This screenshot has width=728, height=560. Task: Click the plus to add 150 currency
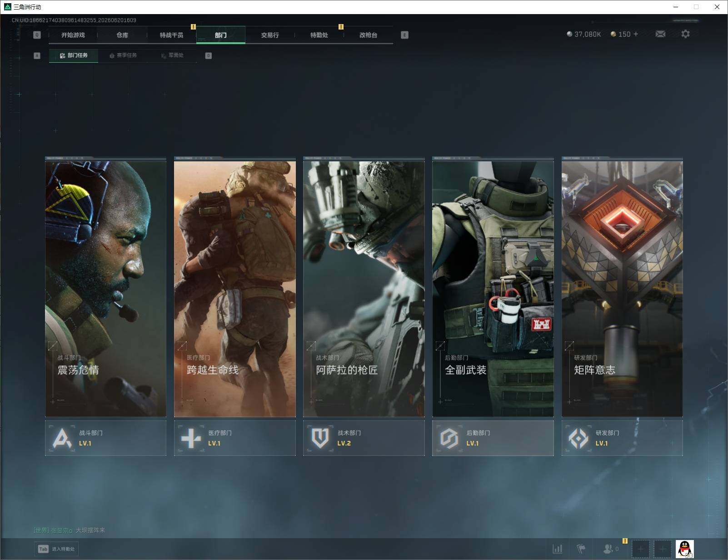point(636,34)
